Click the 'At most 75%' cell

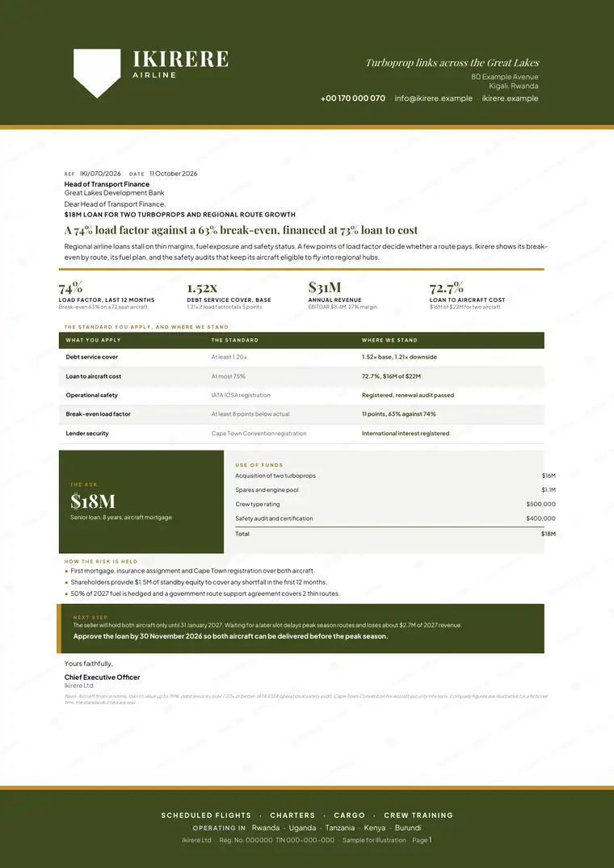click(228, 376)
